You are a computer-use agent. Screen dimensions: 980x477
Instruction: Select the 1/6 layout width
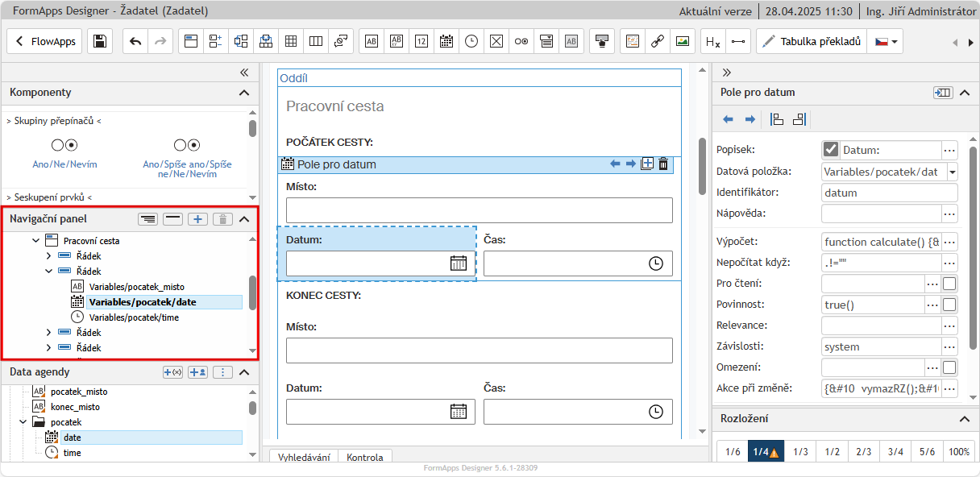tap(733, 452)
